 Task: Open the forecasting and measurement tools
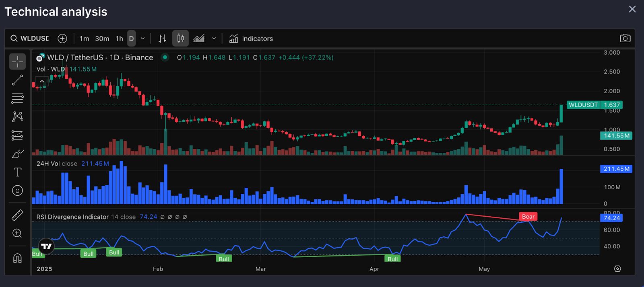17,135
